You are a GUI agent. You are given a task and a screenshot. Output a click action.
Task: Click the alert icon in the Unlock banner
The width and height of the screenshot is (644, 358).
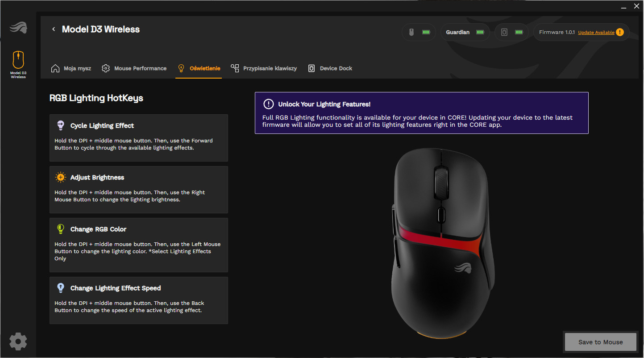tap(268, 104)
